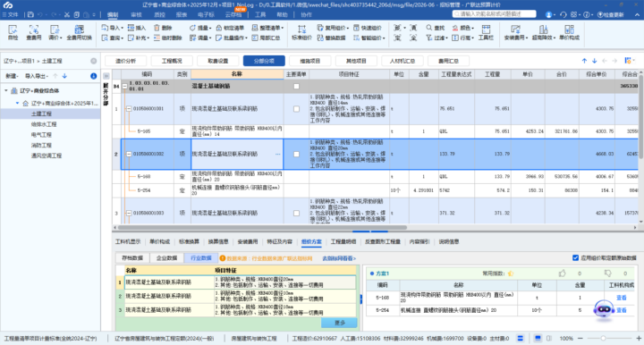Click the undo arrow icon
Image resolution: width=644 pixels, height=345 pixels.
40,14
